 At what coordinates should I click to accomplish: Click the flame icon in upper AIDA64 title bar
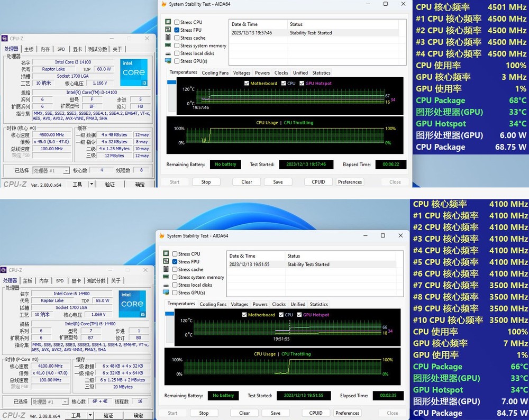pos(163,4)
